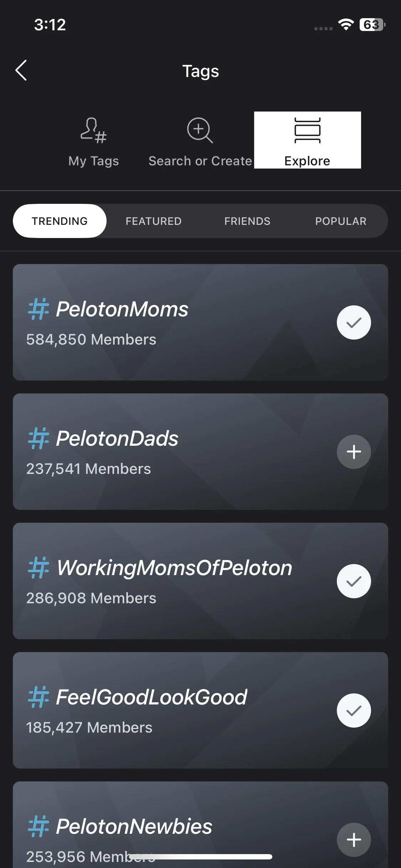401x868 pixels.
Task: Open the PelotonDads tag title
Action: 117,439
